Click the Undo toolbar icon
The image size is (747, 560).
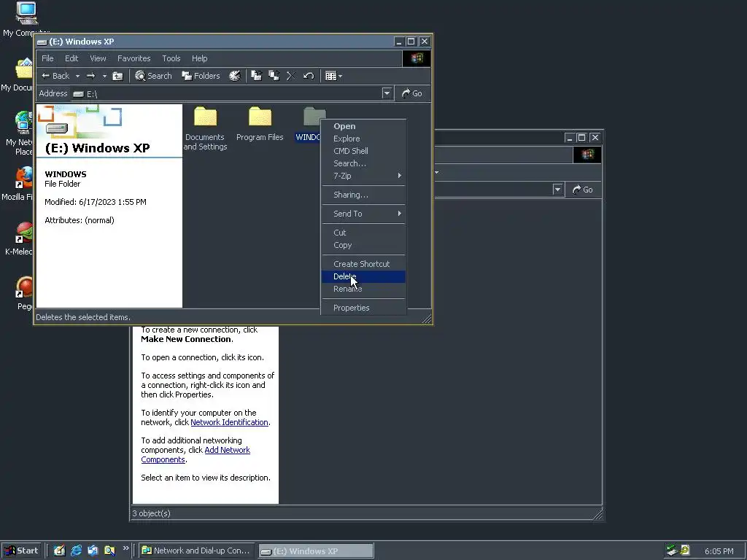pyautogui.click(x=309, y=76)
